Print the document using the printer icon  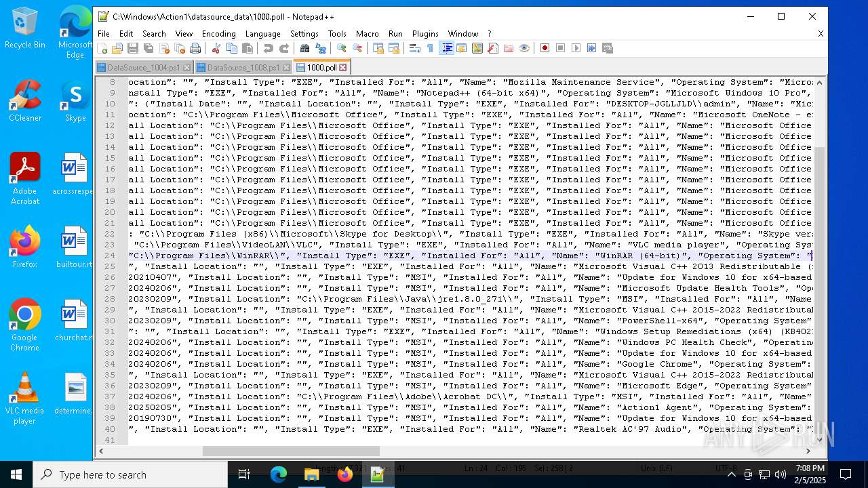point(195,48)
